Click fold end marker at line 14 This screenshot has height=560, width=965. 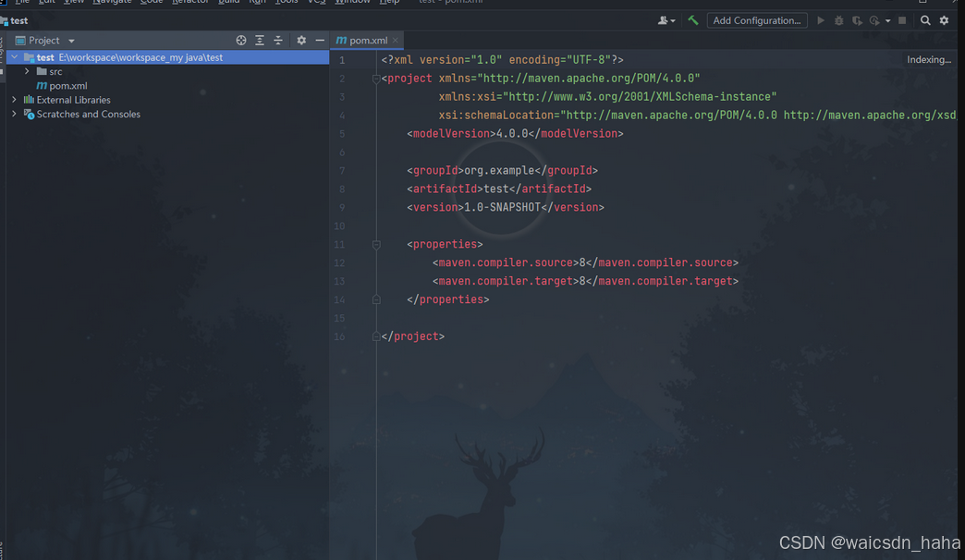[376, 299]
